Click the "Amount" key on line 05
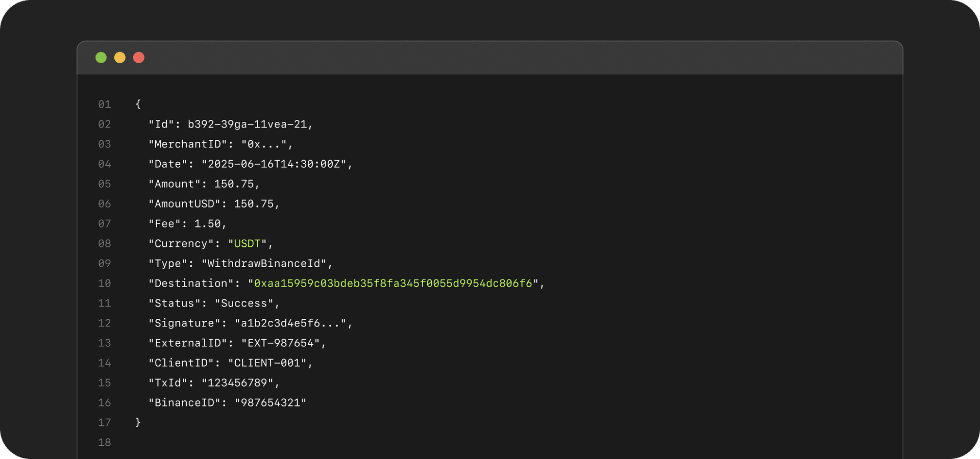The height and width of the screenshot is (459, 980). (175, 184)
